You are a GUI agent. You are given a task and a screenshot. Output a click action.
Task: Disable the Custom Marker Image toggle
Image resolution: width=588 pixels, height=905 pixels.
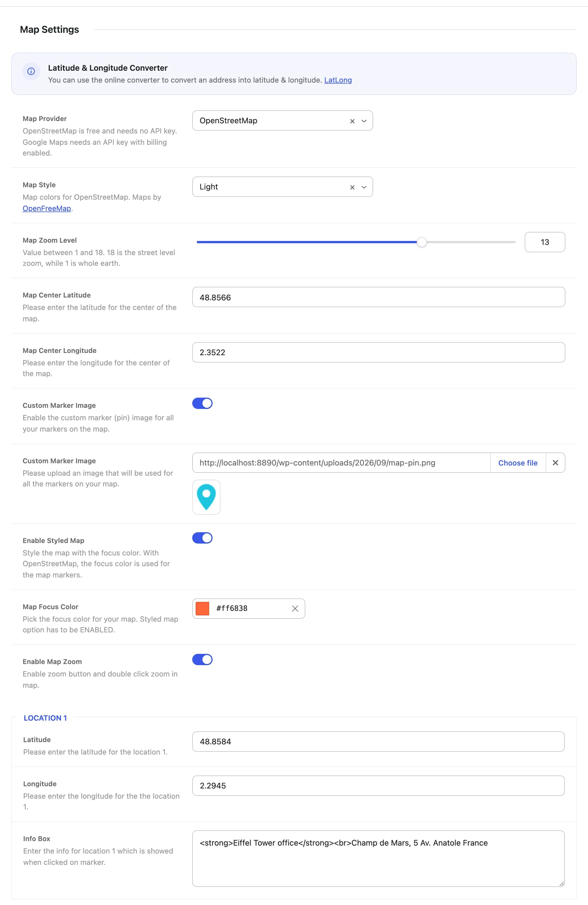pyautogui.click(x=202, y=404)
